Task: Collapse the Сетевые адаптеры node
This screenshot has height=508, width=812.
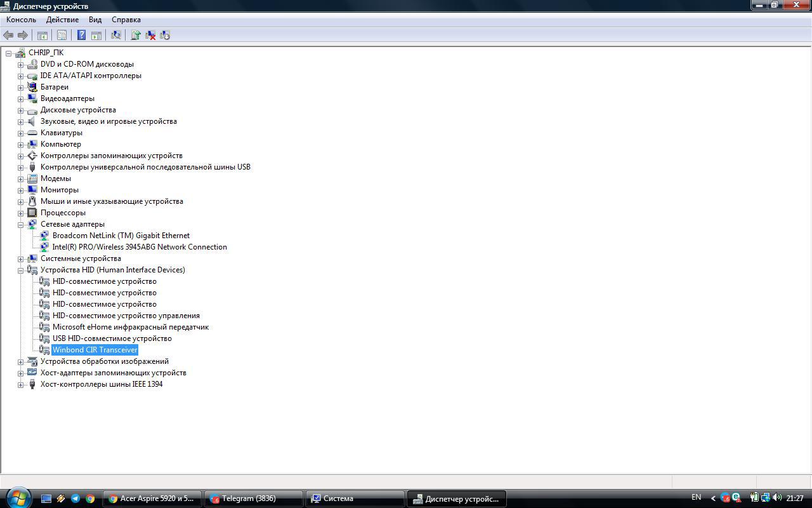Action: (20, 224)
